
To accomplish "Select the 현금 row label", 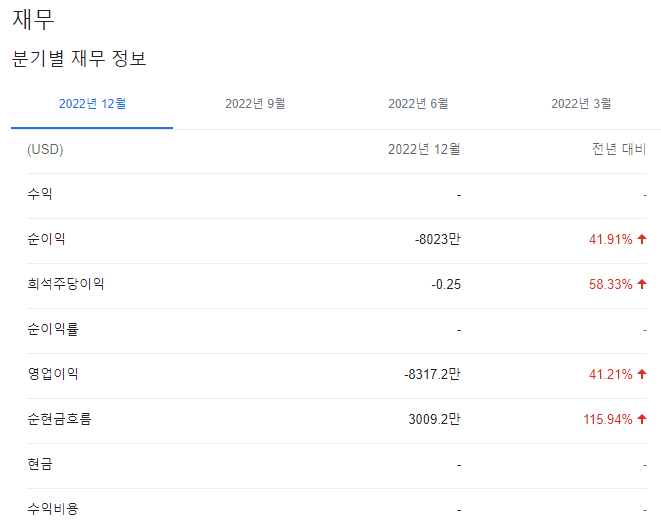I will pos(40,464).
